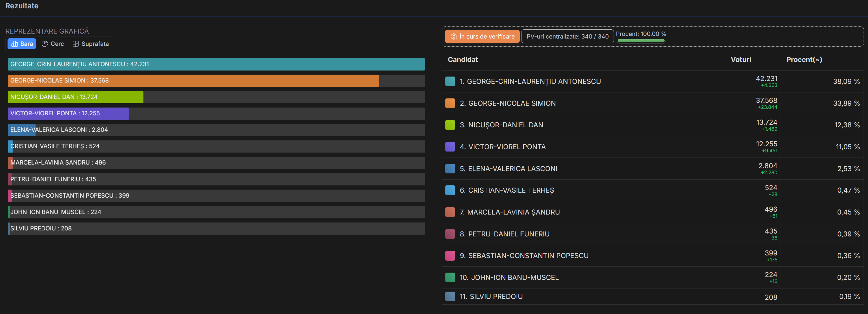868x314 pixels.
Task: Click the slate swatch next to Silviu Predoiu
Action: click(x=450, y=297)
